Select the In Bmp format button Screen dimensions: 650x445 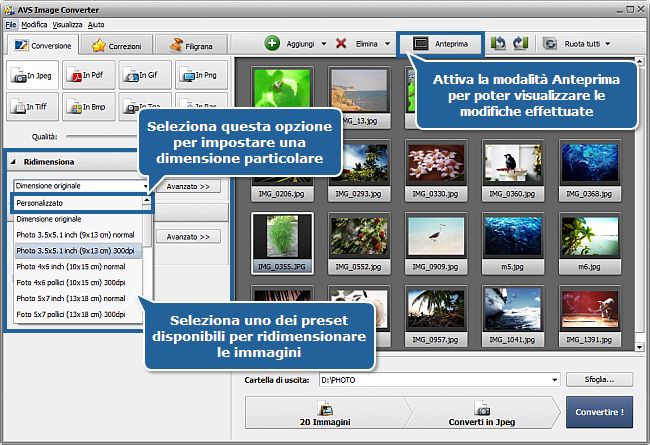87,105
